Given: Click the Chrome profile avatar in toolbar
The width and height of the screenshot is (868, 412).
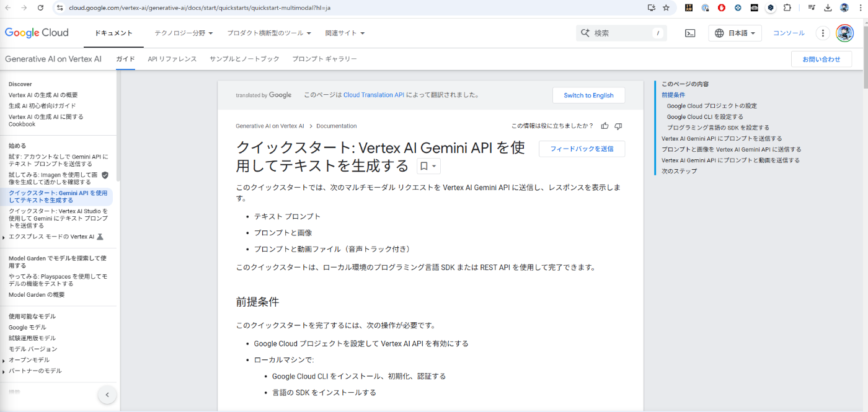Looking at the screenshot, I should click(x=844, y=7).
